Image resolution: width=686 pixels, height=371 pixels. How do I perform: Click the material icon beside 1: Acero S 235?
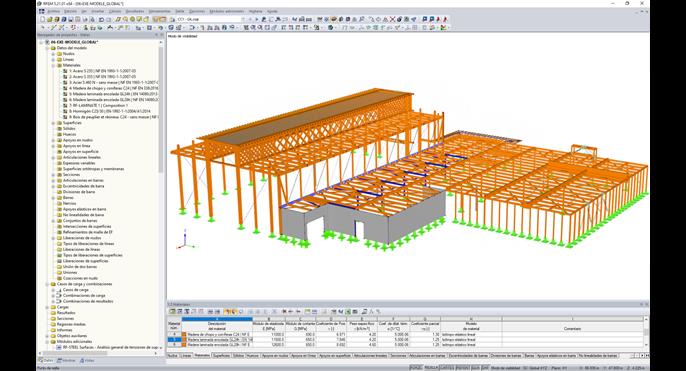(x=65, y=71)
